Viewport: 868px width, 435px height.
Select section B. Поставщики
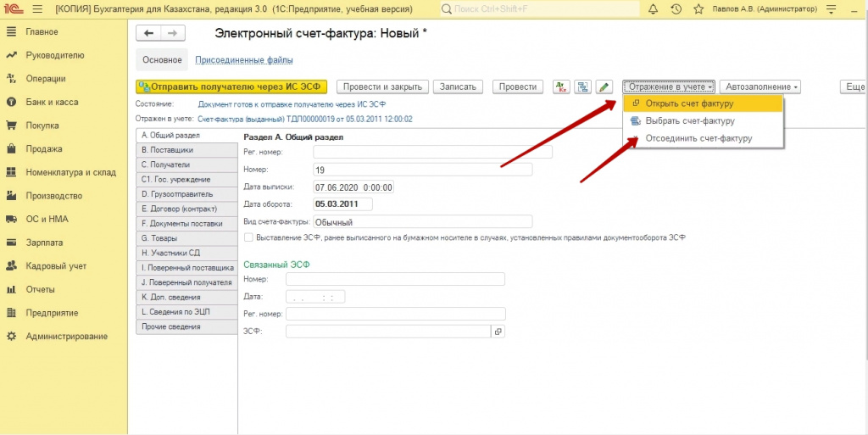click(x=186, y=150)
